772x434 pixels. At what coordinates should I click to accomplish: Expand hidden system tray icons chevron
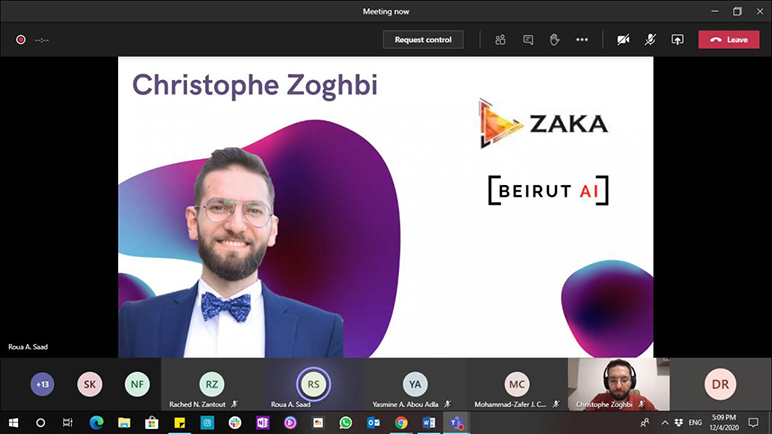[665, 423]
